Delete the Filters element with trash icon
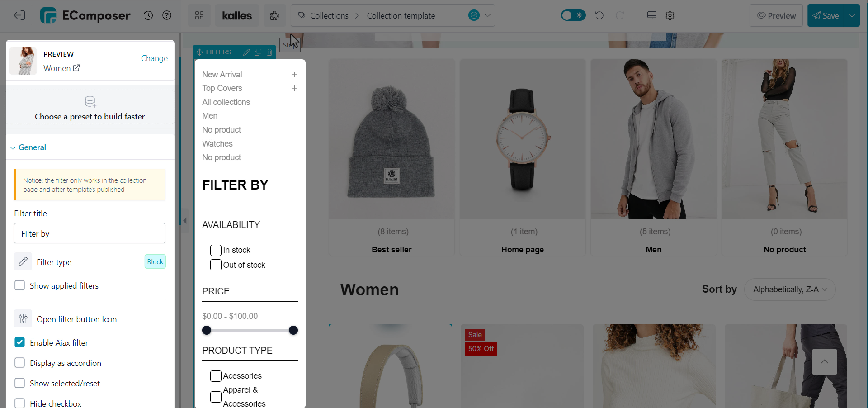This screenshot has height=408, width=868. 269,52
